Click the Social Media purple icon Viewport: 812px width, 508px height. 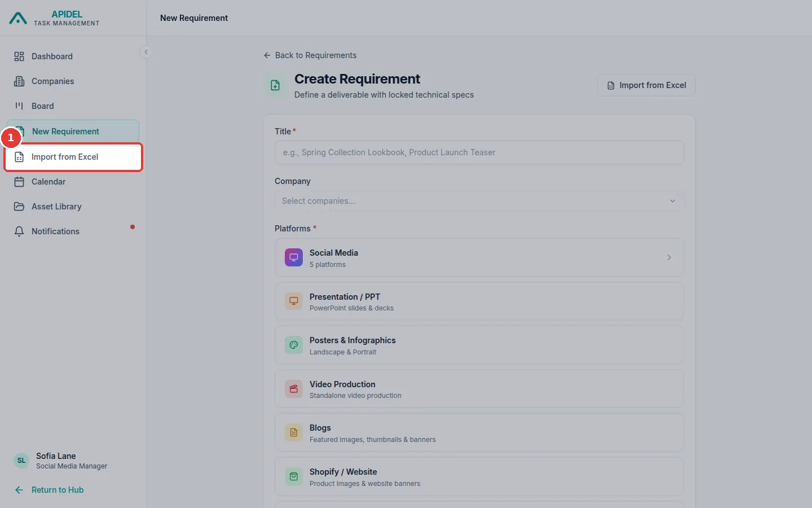point(294,257)
